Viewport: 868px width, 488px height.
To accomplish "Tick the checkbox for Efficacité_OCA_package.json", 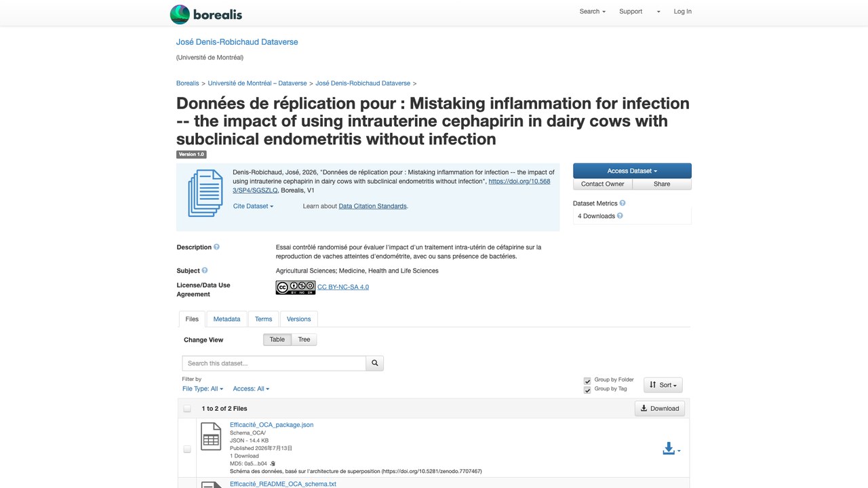I will [187, 449].
